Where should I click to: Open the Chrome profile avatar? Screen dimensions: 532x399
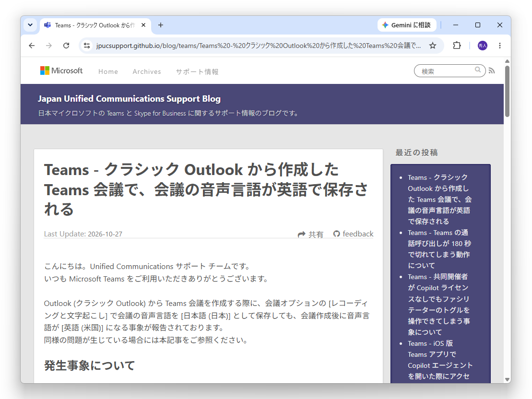tap(483, 46)
